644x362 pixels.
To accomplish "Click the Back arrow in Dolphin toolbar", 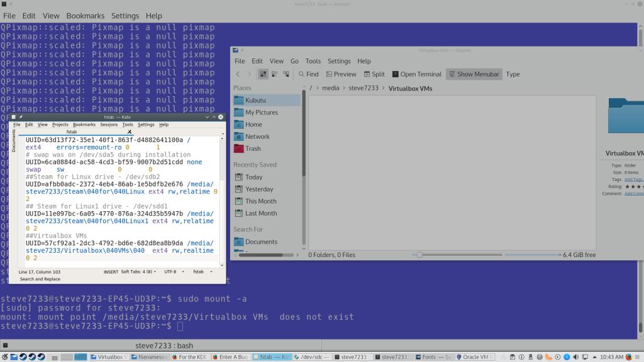I will coord(238,74).
